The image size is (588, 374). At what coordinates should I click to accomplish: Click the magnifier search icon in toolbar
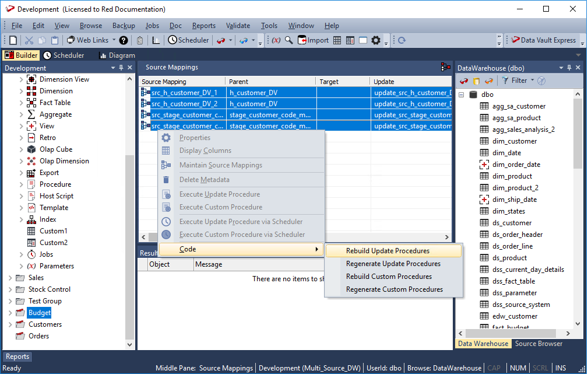point(288,40)
